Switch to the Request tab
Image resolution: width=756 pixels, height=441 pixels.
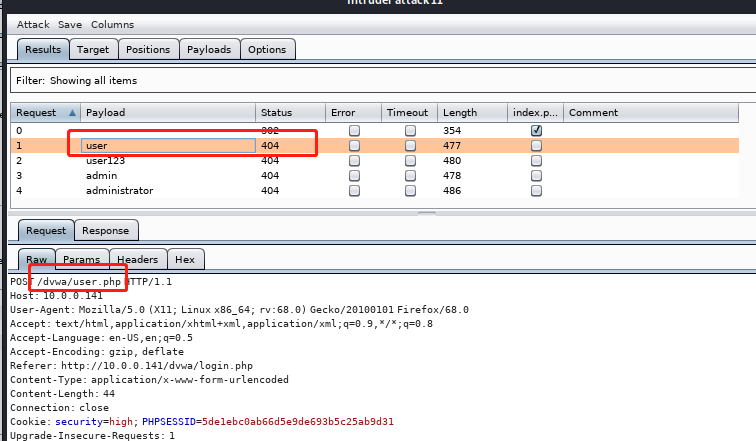(x=46, y=231)
